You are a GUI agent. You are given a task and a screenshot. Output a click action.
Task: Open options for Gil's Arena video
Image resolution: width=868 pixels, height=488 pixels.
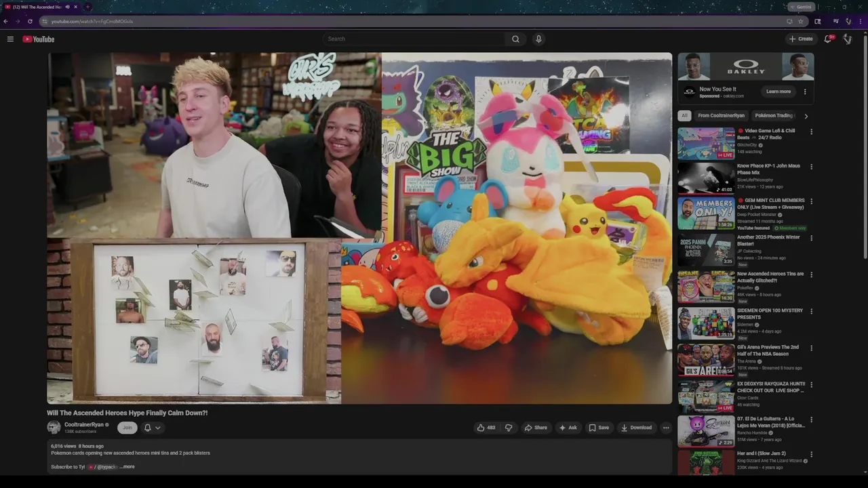[x=811, y=348]
